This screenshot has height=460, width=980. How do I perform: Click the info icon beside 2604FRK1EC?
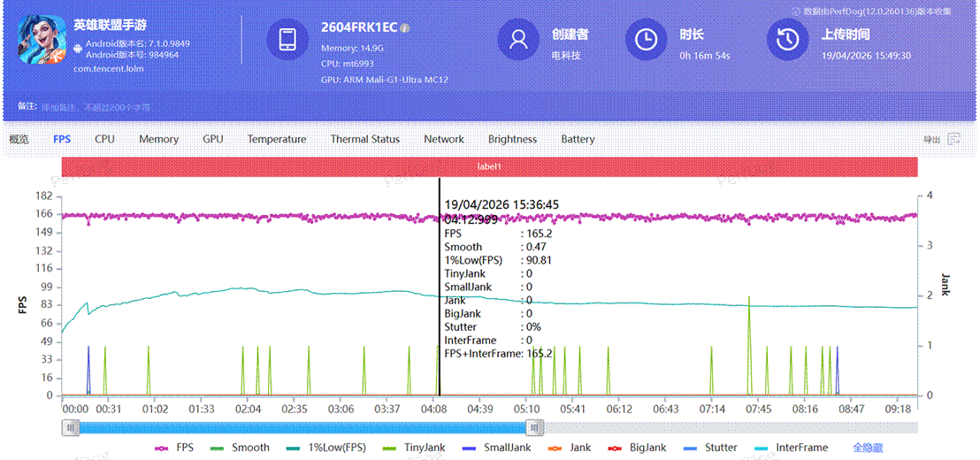tap(405, 28)
